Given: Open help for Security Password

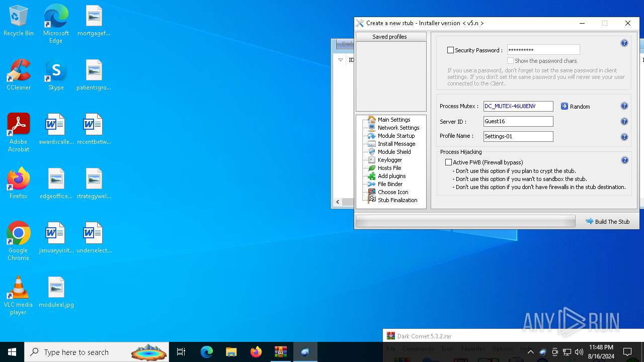Looking at the screenshot, I should (x=624, y=43).
